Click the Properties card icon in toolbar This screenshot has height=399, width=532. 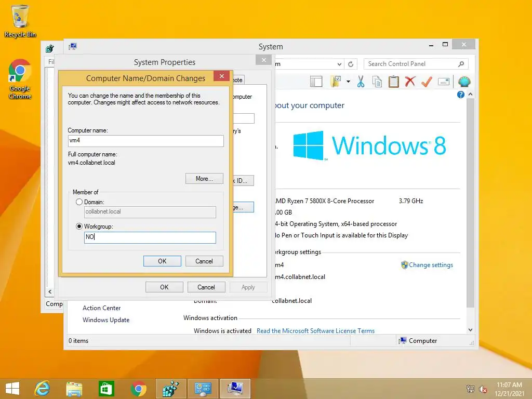coord(444,82)
